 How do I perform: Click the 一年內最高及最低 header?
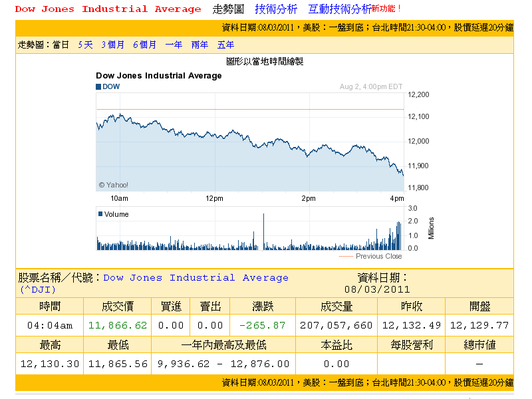pos(223,345)
